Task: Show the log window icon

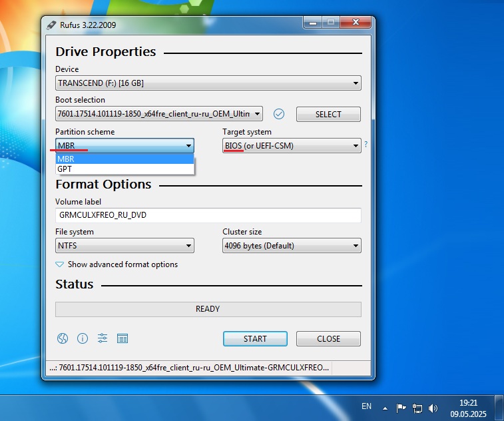Action: click(122, 338)
